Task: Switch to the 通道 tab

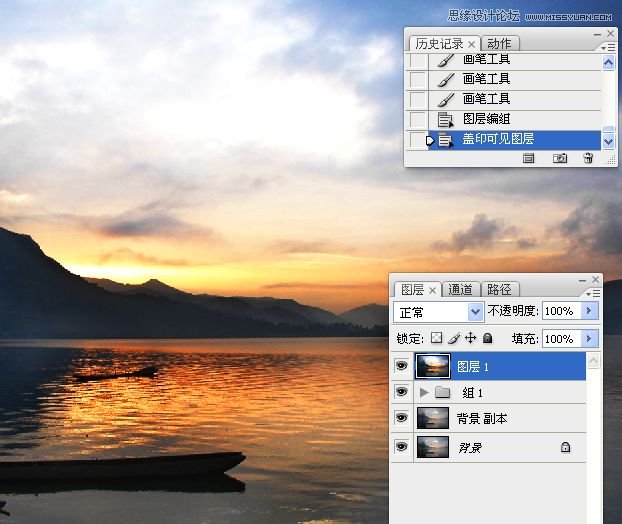Action: click(x=460, y=290)
